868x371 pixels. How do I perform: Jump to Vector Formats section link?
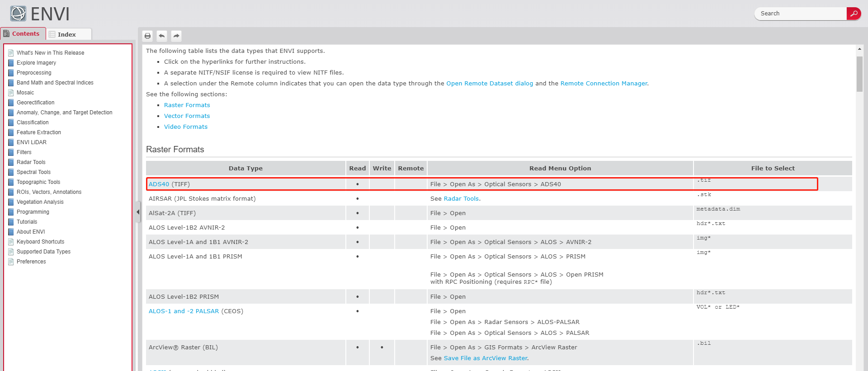coord(187,116)
